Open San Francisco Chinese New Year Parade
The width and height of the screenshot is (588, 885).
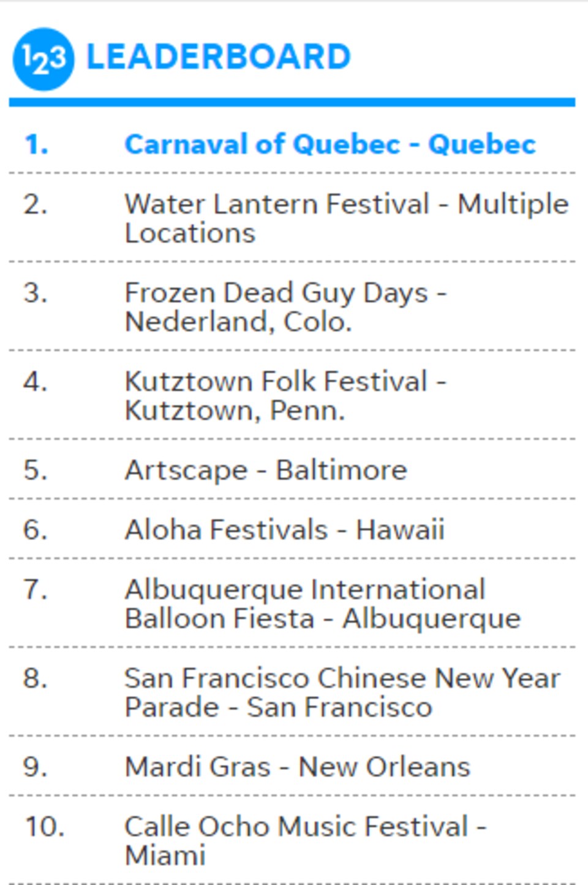(342, 693)
